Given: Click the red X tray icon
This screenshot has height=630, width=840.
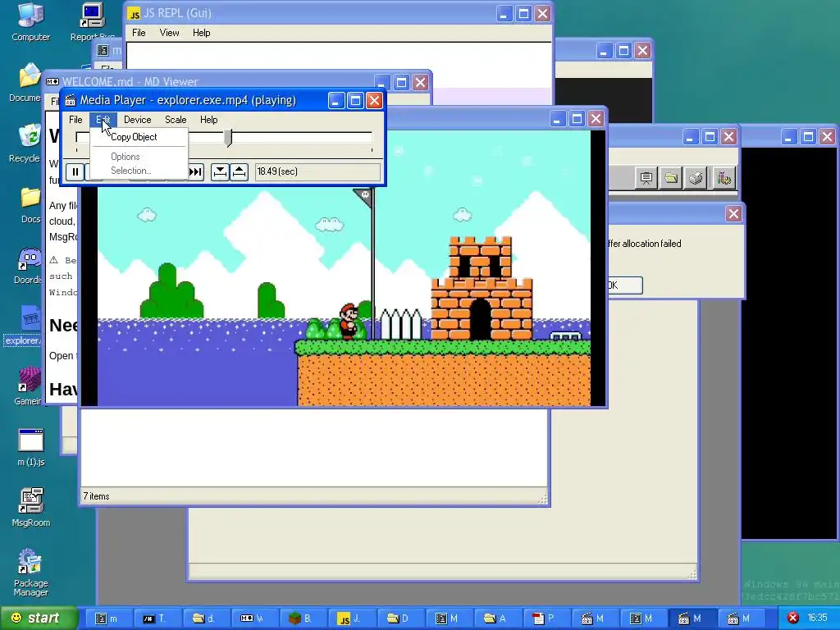Looking at the screenshot, I should point(793,619).
